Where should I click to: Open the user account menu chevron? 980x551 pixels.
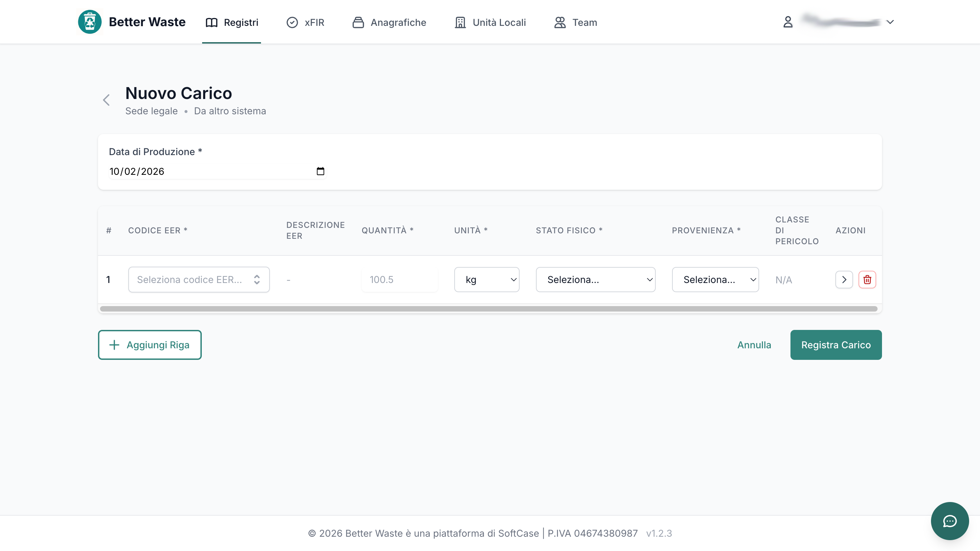(x=890, y=22)
